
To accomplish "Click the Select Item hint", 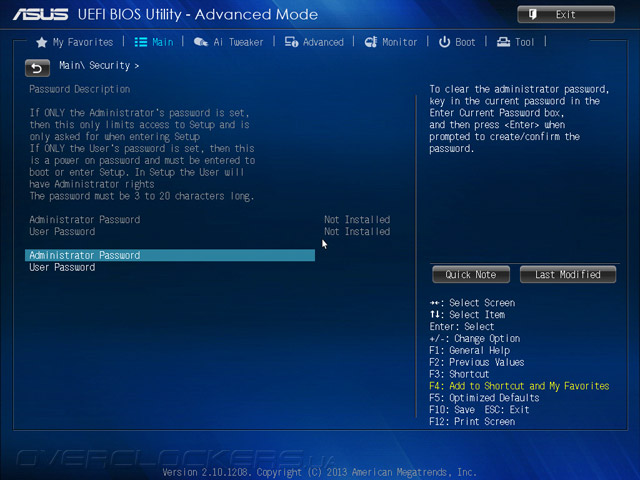I will (467, 315).
